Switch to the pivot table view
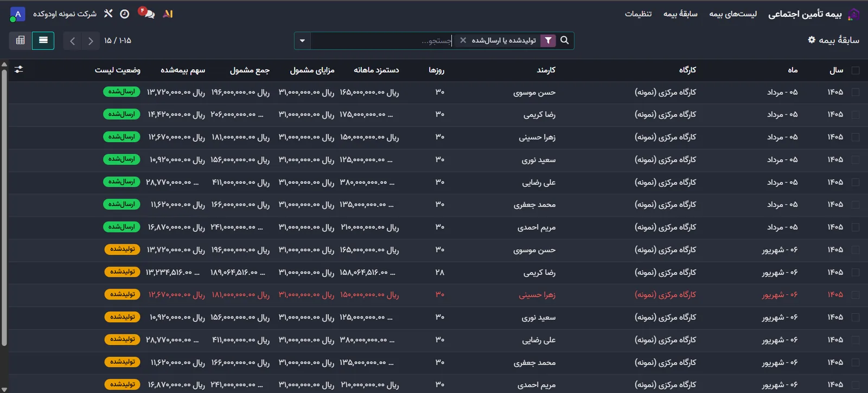The width and height of the screenshot is (868, 393). coord(21,40)
